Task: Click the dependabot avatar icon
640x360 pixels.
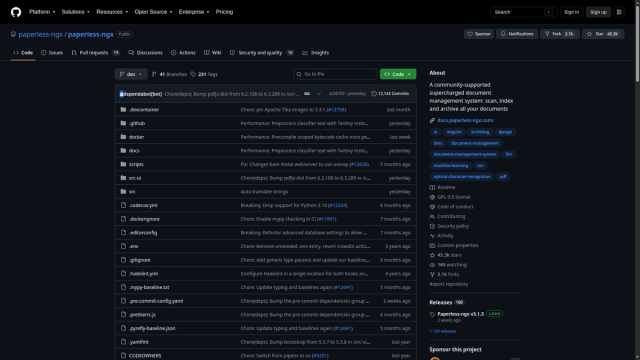Action: [121, 94]
